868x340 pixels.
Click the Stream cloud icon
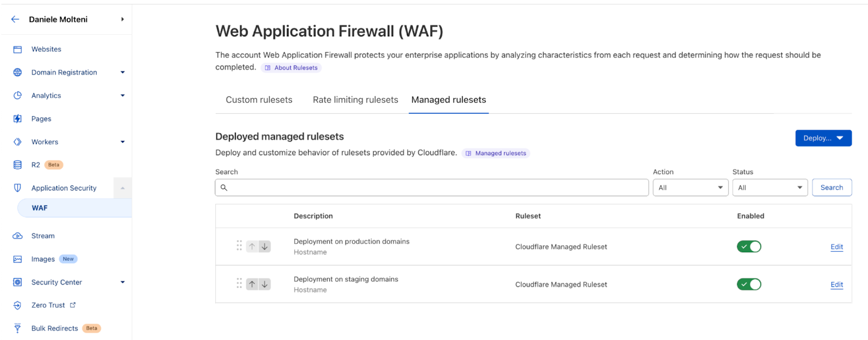click(x=17, y=236)
